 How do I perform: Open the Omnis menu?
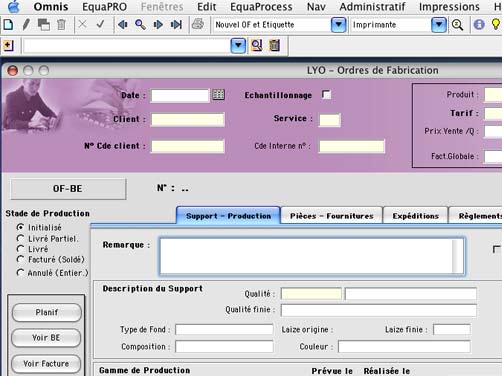51,7
